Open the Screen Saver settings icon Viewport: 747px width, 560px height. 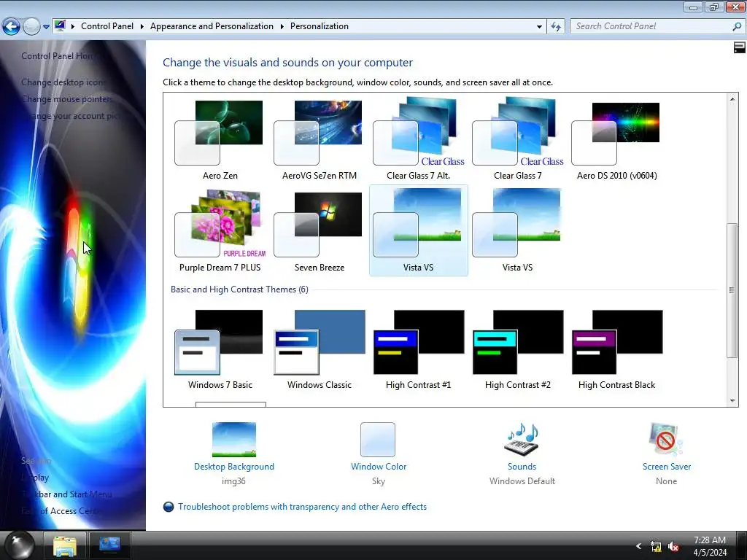click(666, 440)
